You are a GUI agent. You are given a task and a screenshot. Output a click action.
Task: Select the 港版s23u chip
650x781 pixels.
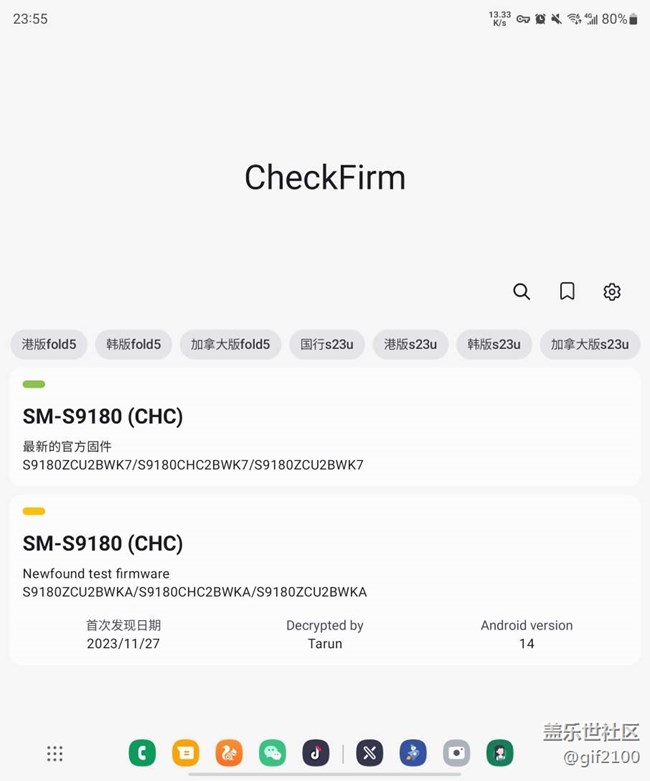tap(410, 344)
